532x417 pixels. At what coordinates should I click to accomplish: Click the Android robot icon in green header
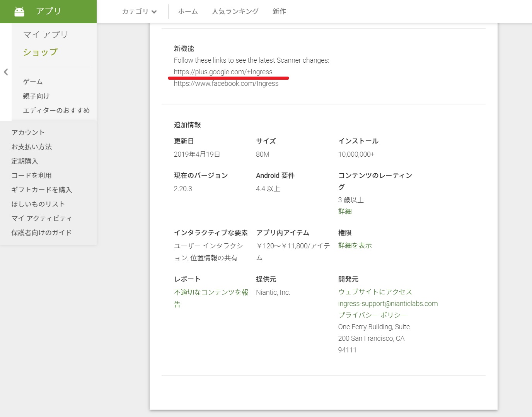(19, 12)
